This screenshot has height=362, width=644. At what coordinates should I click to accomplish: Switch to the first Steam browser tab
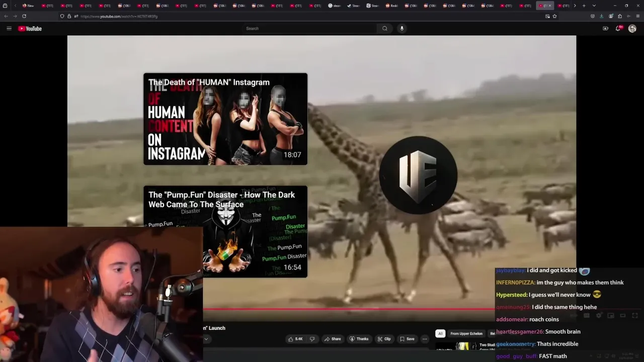(x=334, y=6)
